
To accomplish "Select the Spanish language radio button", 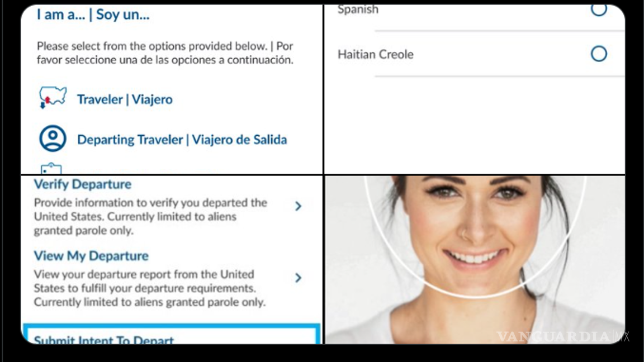I will (599, 9).
